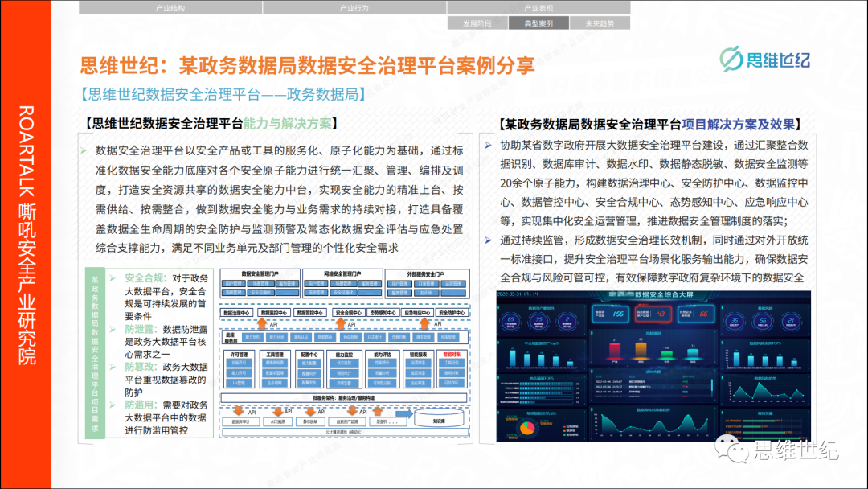Click the 知识库 cylinder database shape

click(439, 418)
